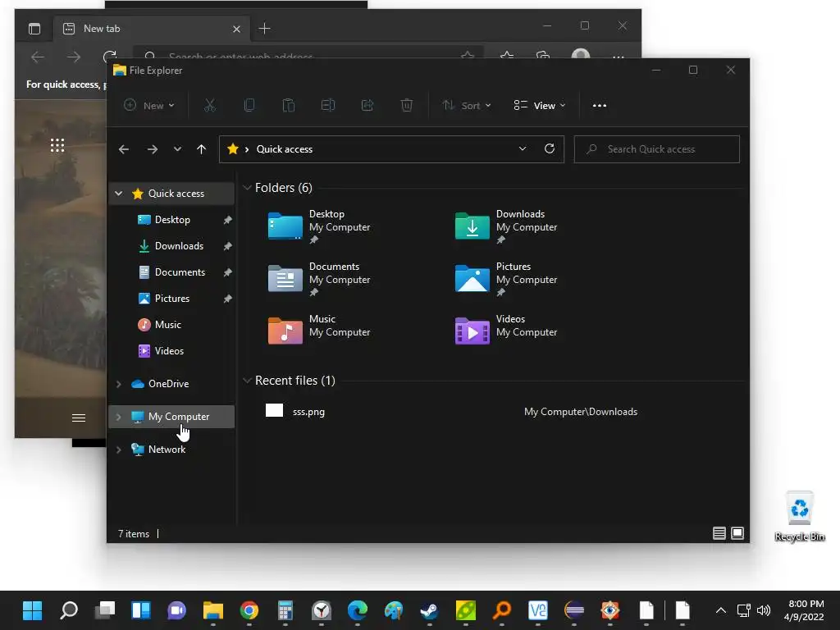Go back with File Explorer back arrow
This screenshot has width=840, height=630.
tap(124, 149)
